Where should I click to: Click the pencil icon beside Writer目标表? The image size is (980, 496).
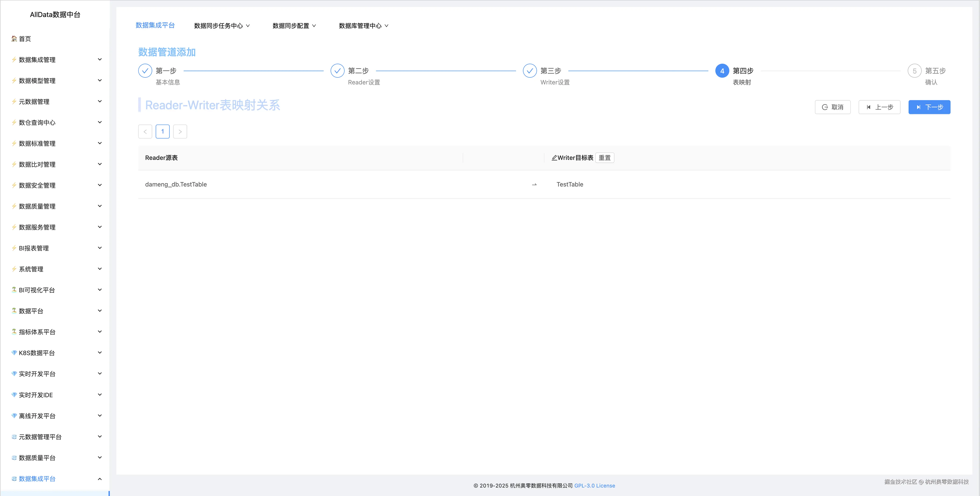(x=554, y=157)
